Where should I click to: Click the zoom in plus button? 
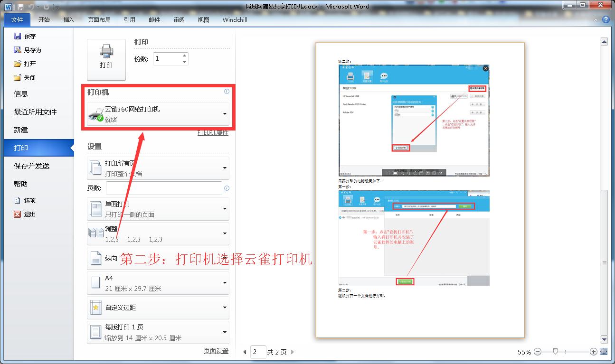point(593,352)
